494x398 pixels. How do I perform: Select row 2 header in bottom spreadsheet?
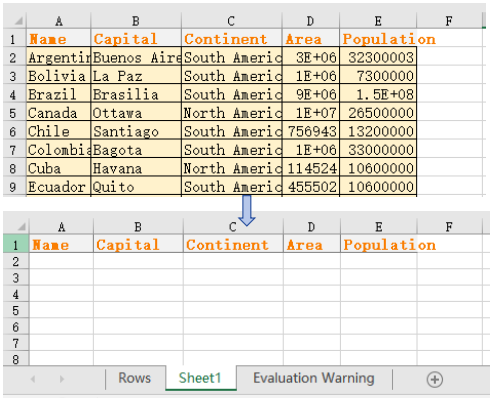point(16,261)
